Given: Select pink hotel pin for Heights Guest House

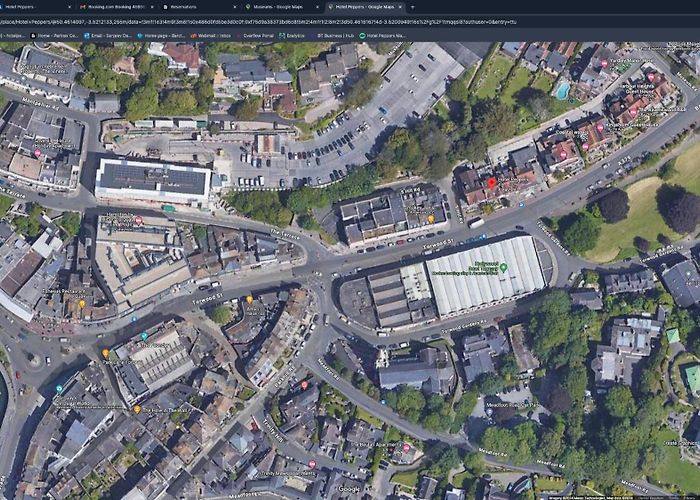Looking at the screenshot, I should tap(651, 77).
